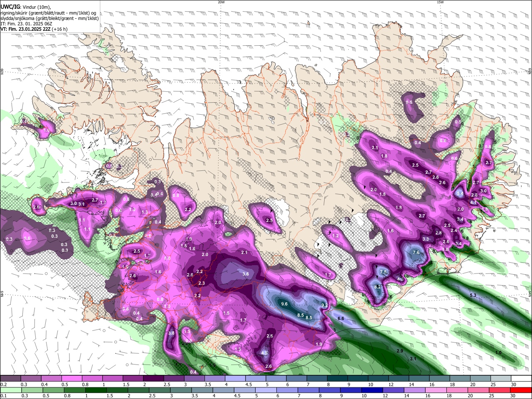Click the 3.6 precipitation value on the map

coord(246,274)
